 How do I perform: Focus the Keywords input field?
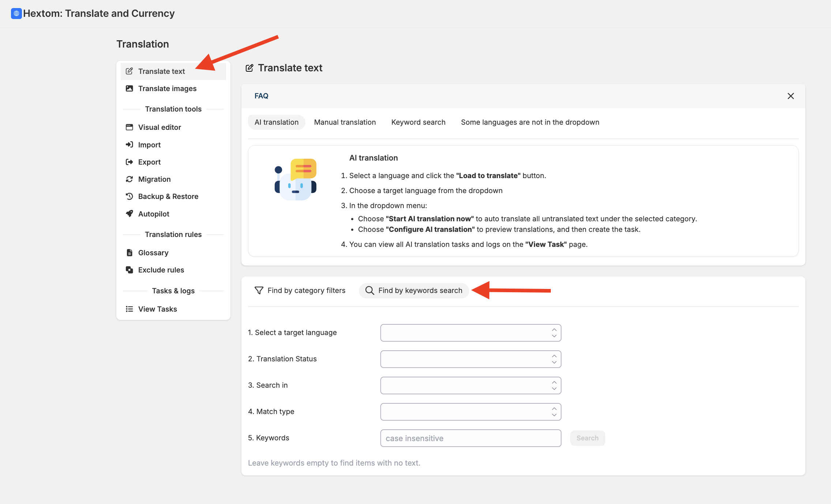tap(470, 438)
